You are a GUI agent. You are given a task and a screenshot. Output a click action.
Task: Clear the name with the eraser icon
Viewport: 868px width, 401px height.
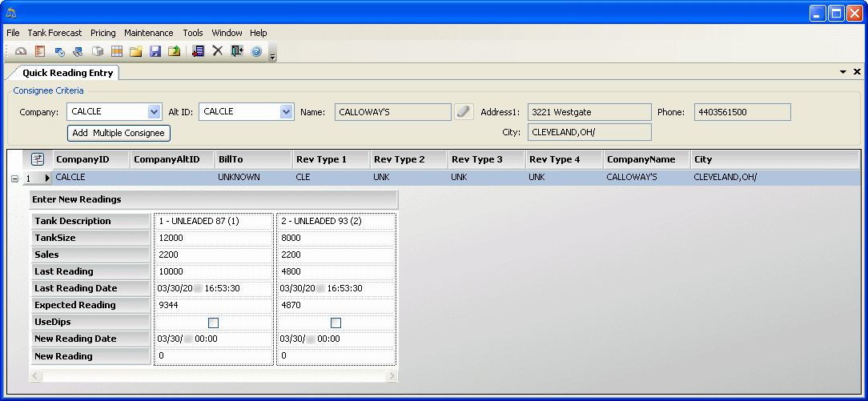pos(464,112)
